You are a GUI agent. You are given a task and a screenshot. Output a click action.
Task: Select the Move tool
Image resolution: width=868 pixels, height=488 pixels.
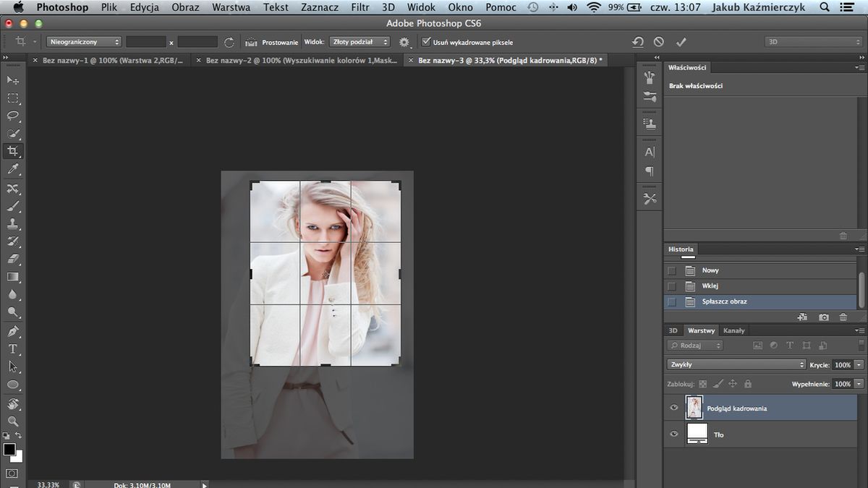(x=13, y=80)
